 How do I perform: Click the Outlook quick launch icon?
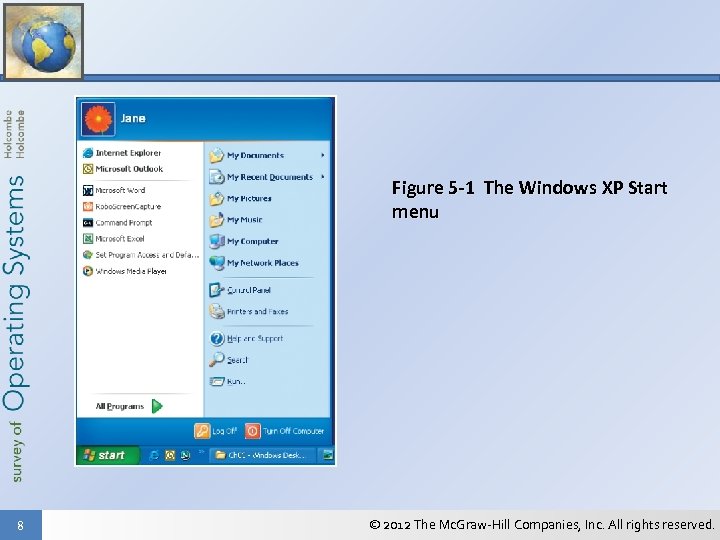(170, 455)
